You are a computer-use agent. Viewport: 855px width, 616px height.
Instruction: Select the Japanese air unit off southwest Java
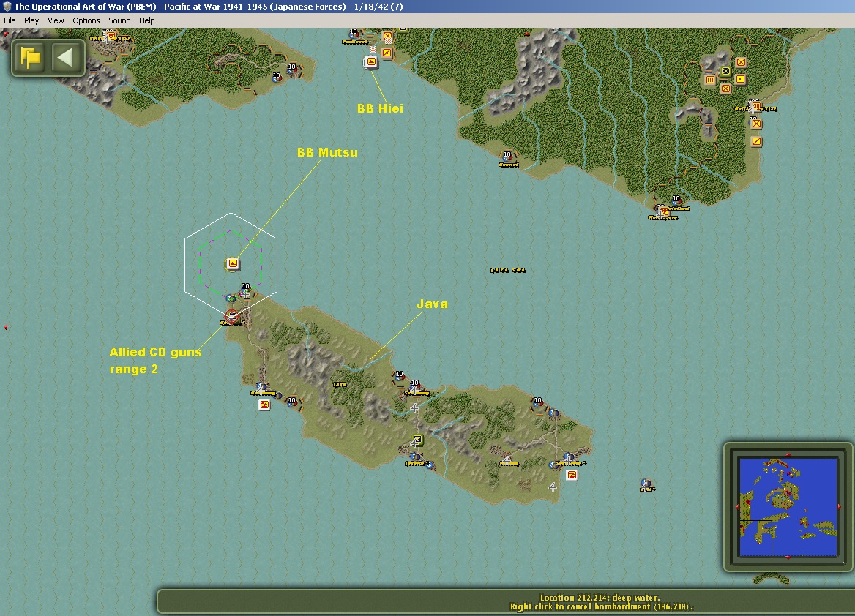[264, 405]
